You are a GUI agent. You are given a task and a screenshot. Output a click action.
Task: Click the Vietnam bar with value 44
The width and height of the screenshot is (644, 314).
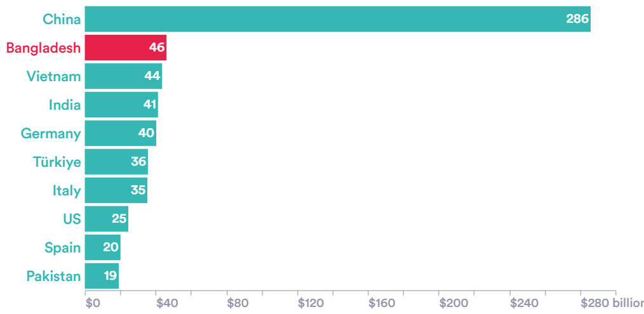[x=124, y=76]
